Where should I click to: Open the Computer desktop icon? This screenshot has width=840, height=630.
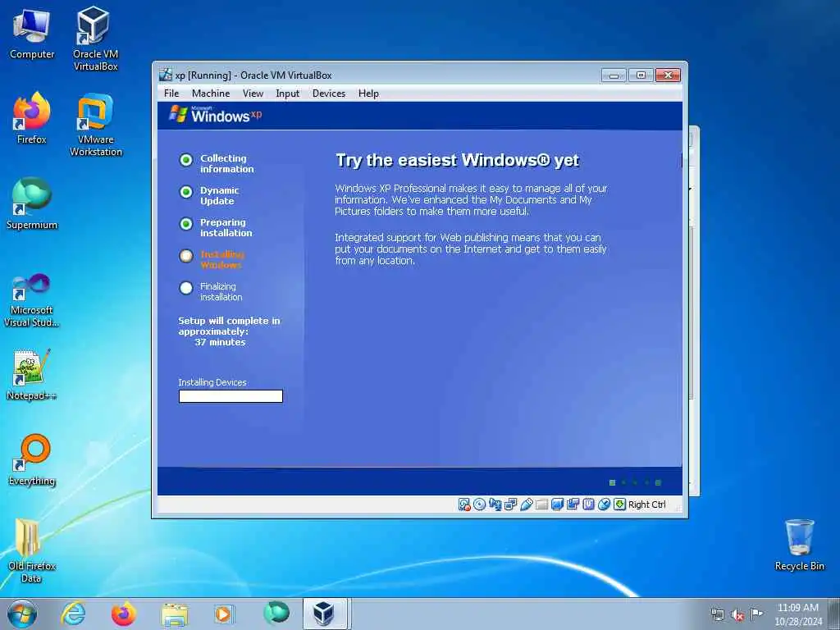(32, 34)
